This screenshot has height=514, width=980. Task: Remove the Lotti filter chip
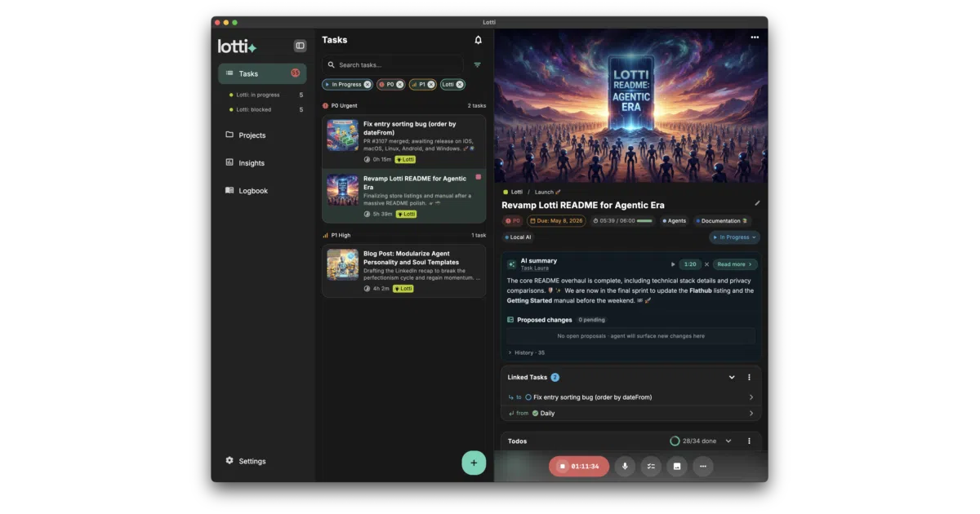[x=460, y=84]
